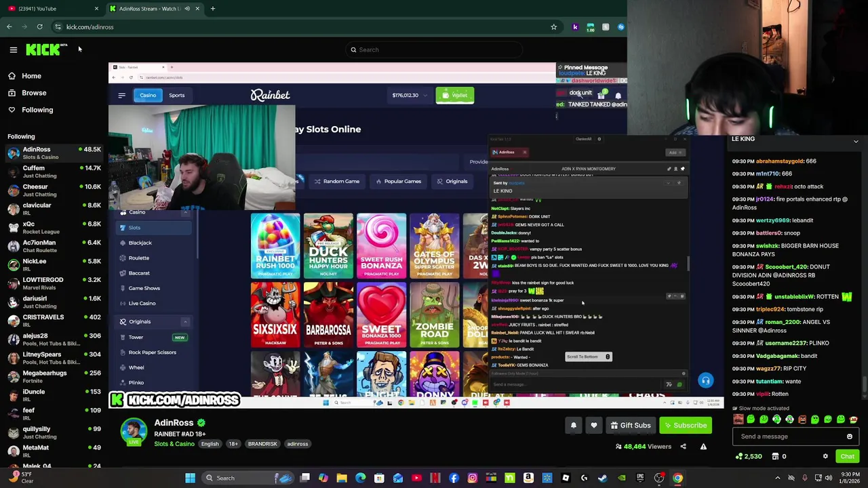Click the English language tag
The image size is (868, 488).
click(x=210, y=444)
